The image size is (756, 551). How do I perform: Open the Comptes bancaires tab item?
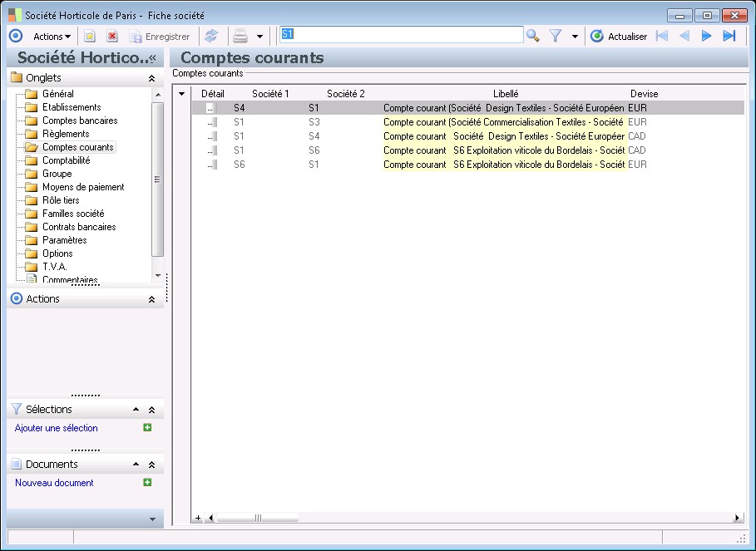(80, 121)
